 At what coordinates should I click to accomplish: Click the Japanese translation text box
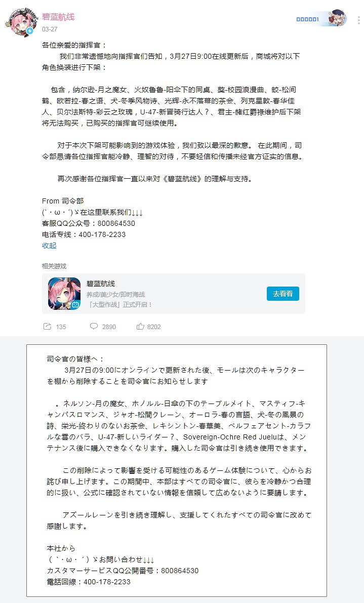pyautogui.click(x=177, y=471)
